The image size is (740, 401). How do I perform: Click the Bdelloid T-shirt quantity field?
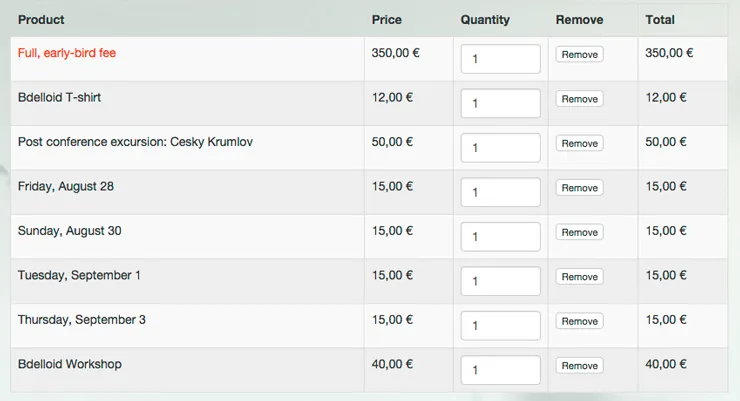pyautogui.click(x=500, y=103)
